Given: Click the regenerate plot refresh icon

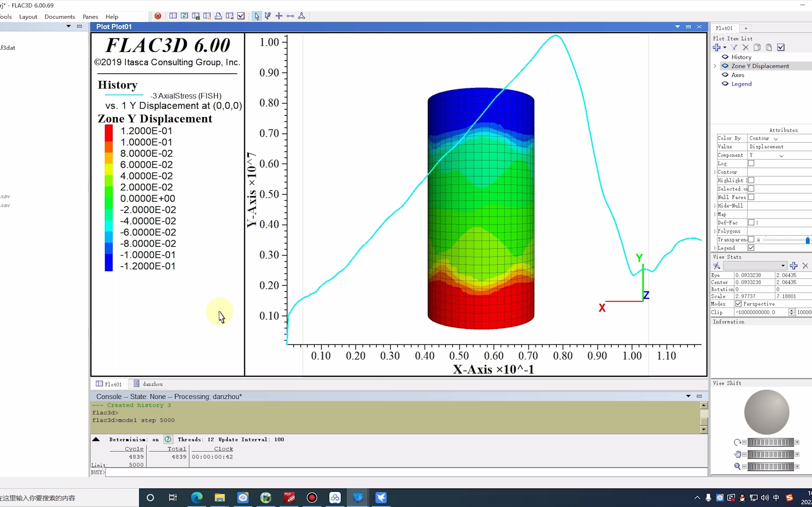Looking at the screenshot, I should (184, 16).
